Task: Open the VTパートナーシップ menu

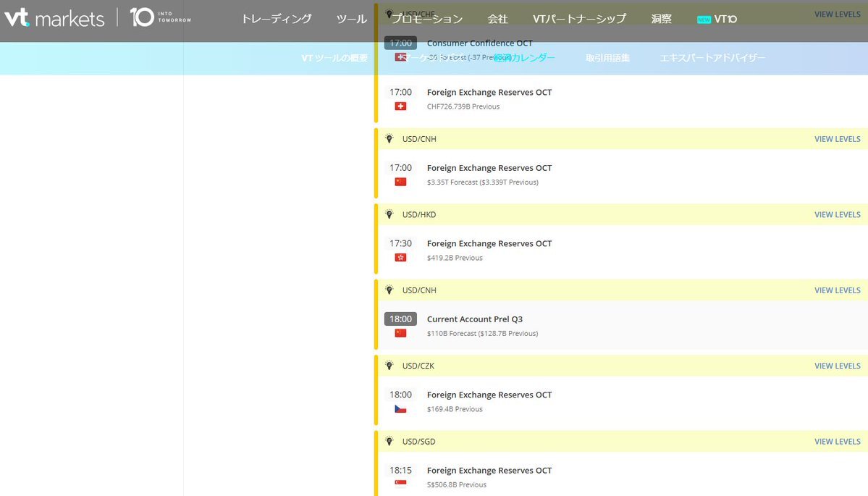Action: [579, 19]
